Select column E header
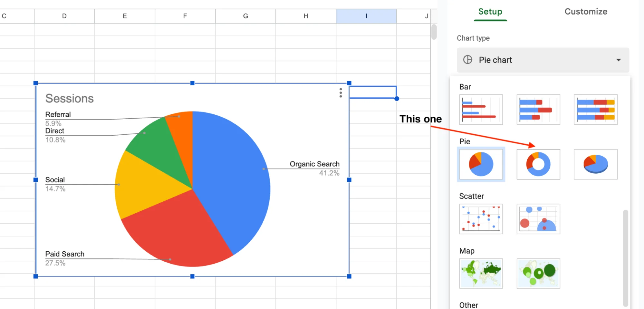The image size is (644, 309). (x=125, y=16)
